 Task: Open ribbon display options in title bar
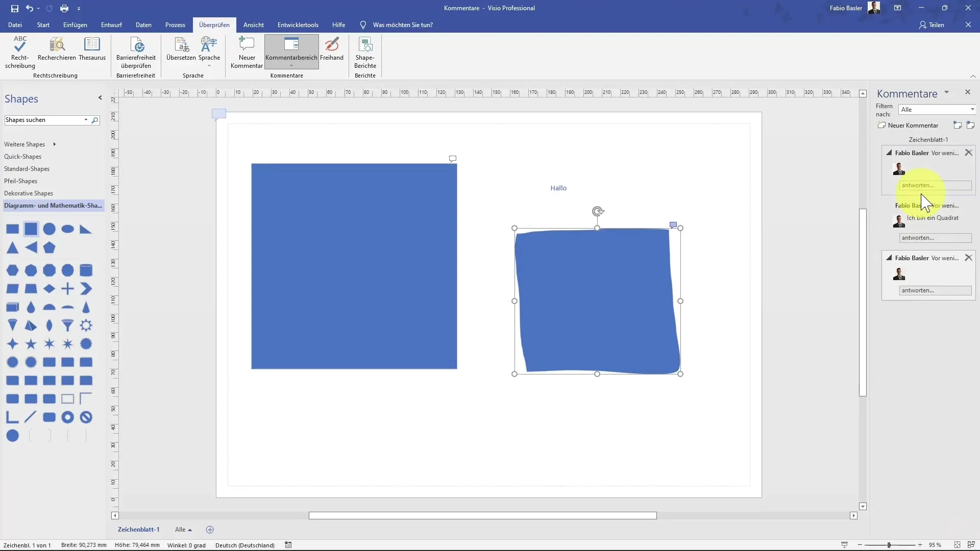(897, 8)
